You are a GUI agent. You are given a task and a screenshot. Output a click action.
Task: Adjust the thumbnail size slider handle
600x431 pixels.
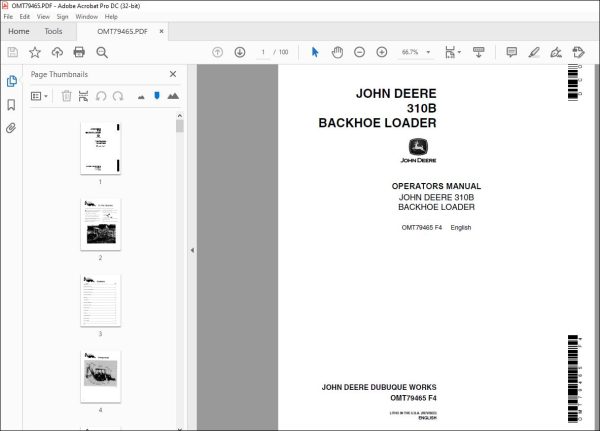tap(157, 95)
